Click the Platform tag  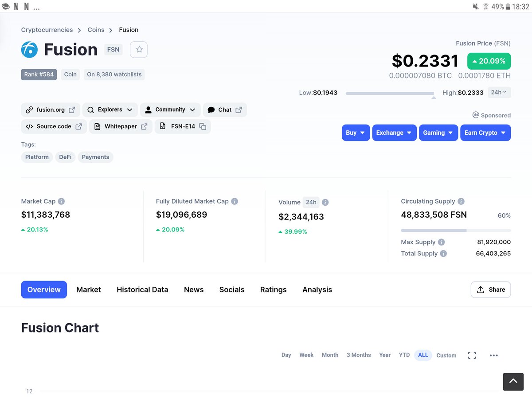point(37,157)
